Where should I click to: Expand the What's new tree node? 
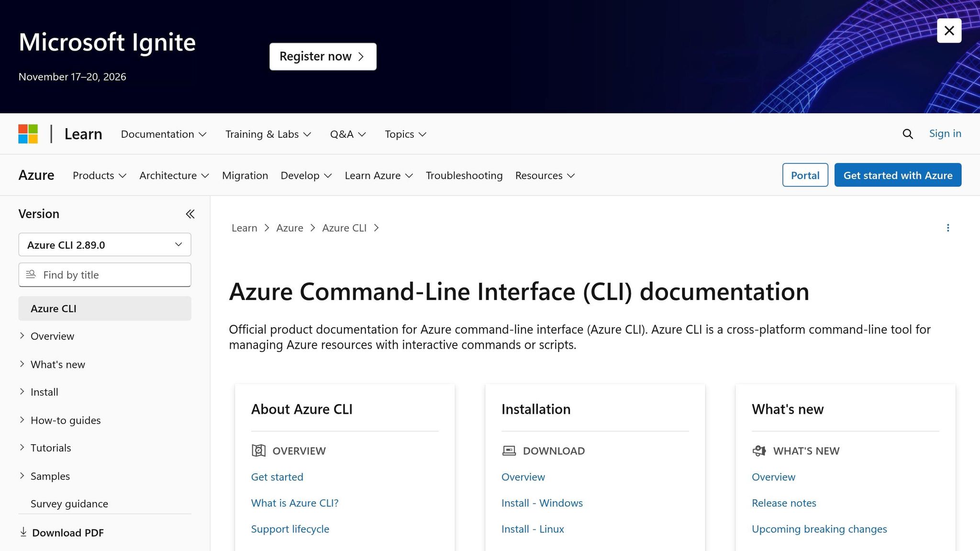click(x=22, y=364)
